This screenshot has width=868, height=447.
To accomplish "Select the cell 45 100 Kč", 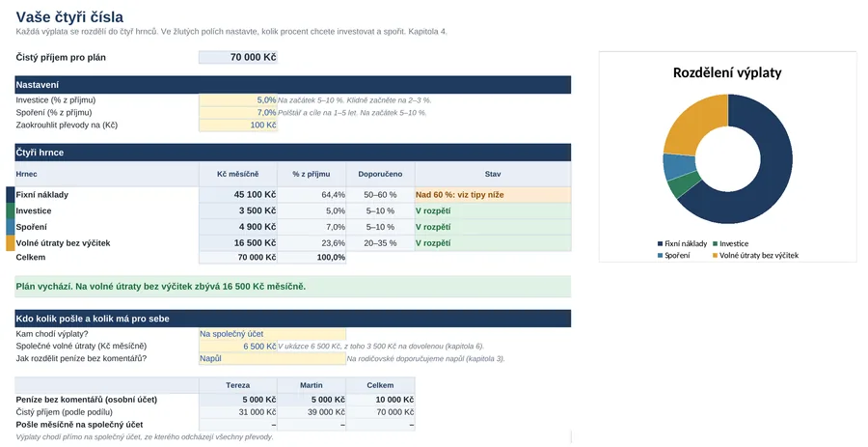I will pyautogui.click(x=238, y=195).
